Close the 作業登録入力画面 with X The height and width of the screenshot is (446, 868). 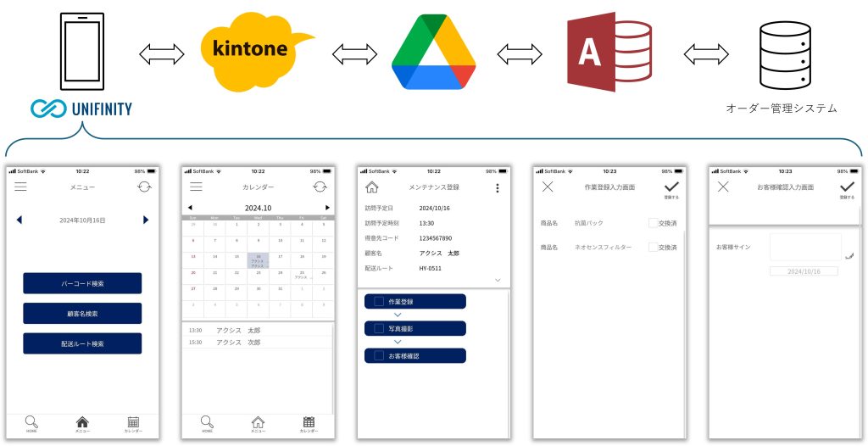[x=548, y=187]
